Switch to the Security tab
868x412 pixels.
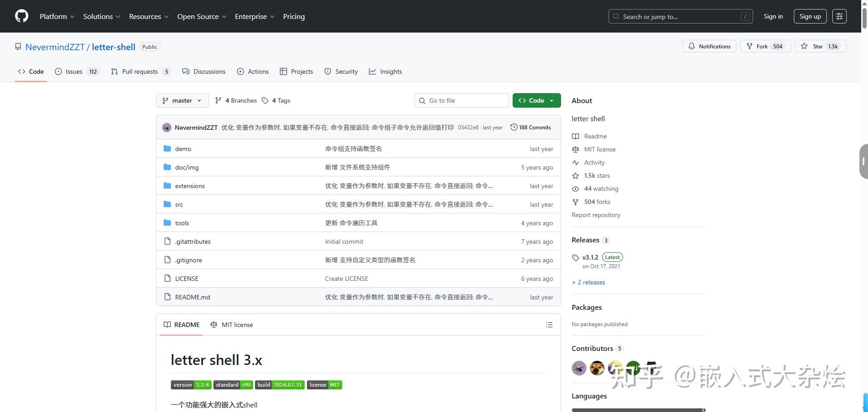point(341,71)
